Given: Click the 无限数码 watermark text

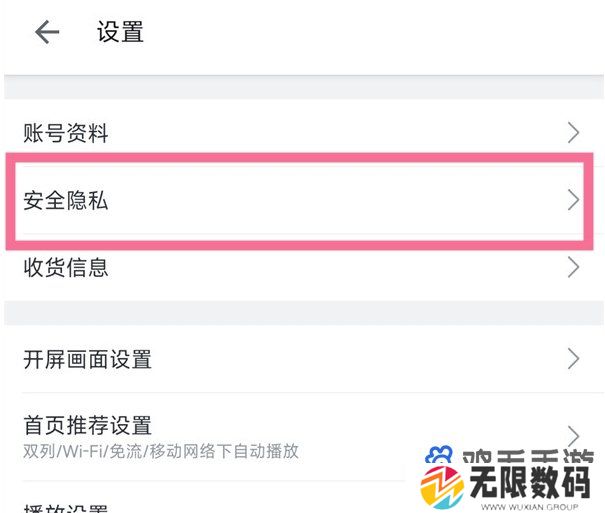Looking at the screenshot, I should click(x=530, y=482).
